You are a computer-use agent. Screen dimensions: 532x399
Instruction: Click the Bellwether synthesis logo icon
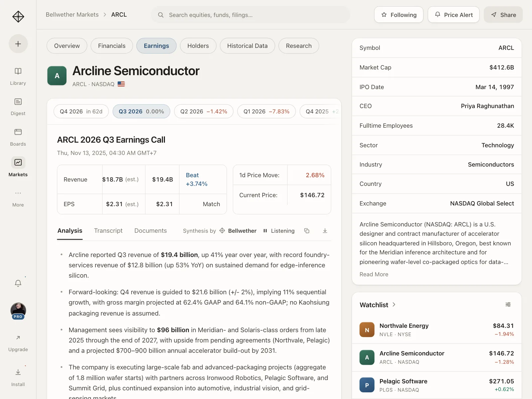pyautogui.click(x=222, y=231)
